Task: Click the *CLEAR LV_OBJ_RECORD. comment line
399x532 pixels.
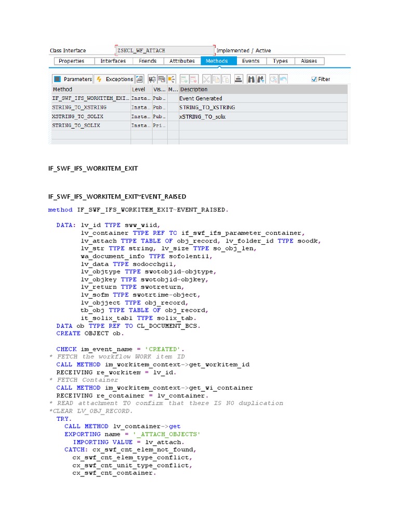Action: (91, 411)
